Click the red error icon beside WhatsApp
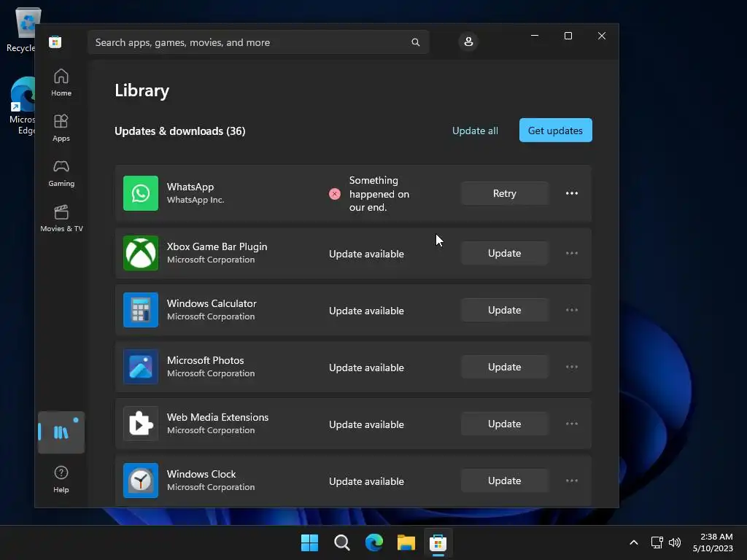This screenshot has height=560, width=747. coord(334,194)
